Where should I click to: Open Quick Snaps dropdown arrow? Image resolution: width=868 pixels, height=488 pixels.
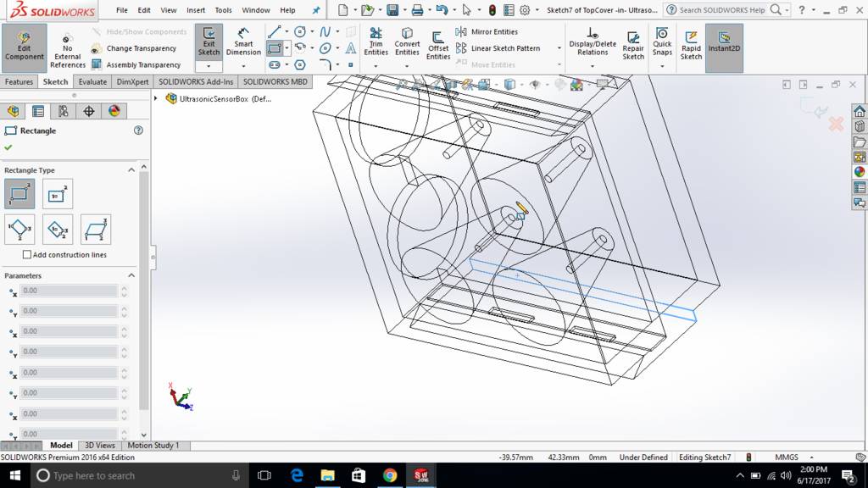(x=661, y=66)
